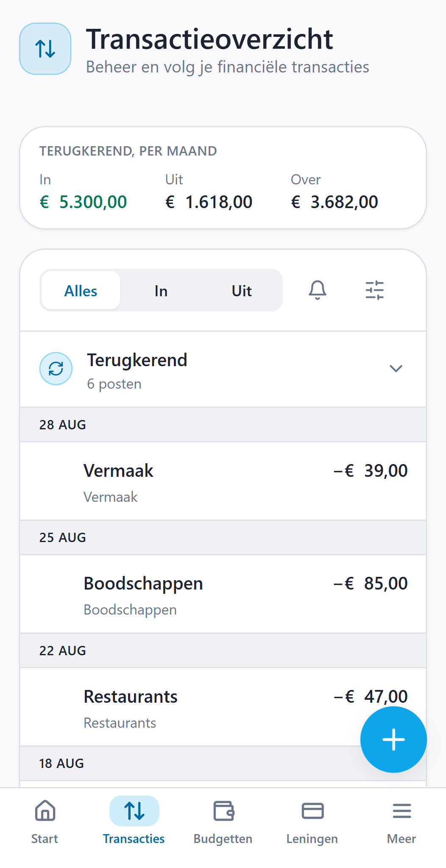
Task: Select the Transacties tab in bottom navigation
Action: point(134,821)
